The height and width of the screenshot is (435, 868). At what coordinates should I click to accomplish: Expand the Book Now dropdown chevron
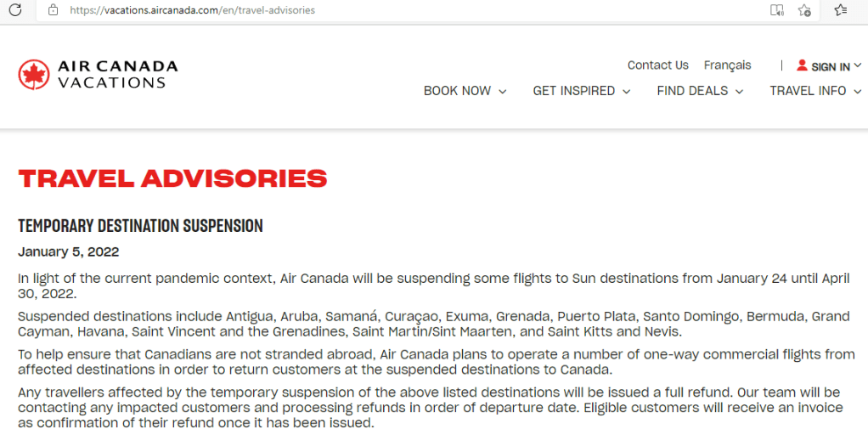[503, 92]
